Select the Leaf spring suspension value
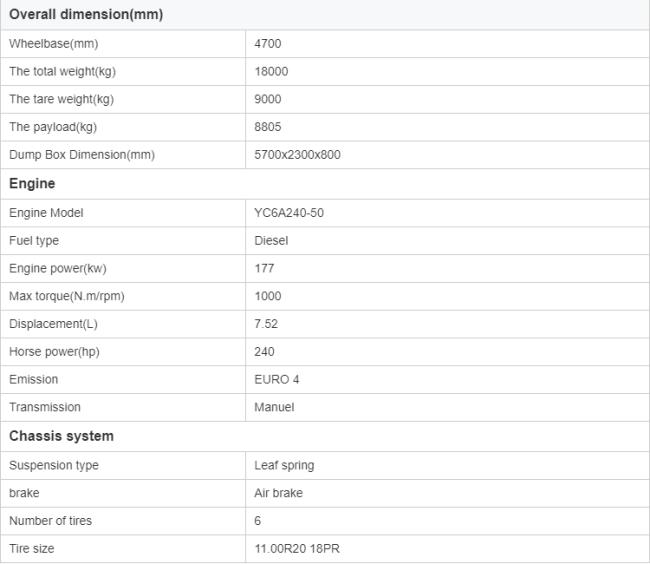Image resolution: width=650 pixels, height=564 pixels. [285, 465]
